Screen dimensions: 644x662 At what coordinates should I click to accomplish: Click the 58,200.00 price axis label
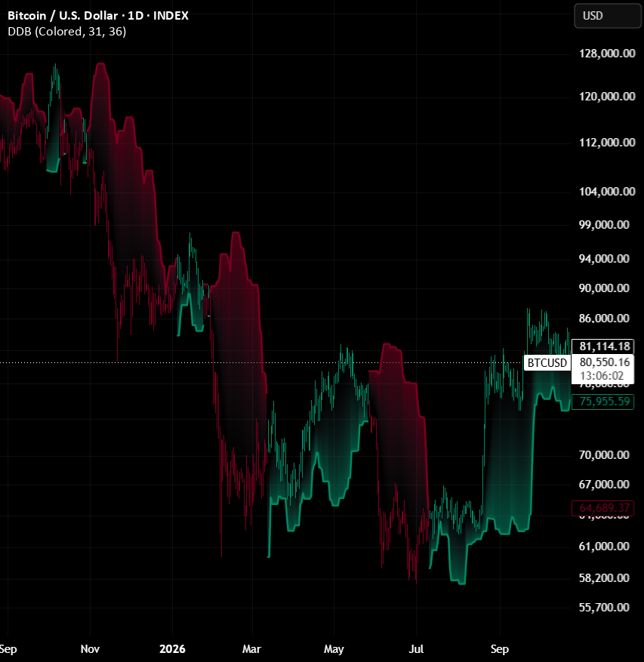[604, 578]
